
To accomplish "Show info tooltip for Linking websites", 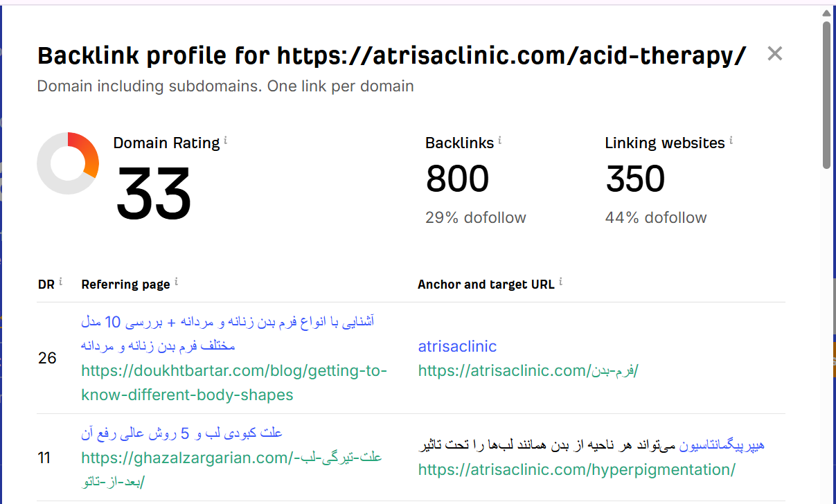I will (731, 141).
